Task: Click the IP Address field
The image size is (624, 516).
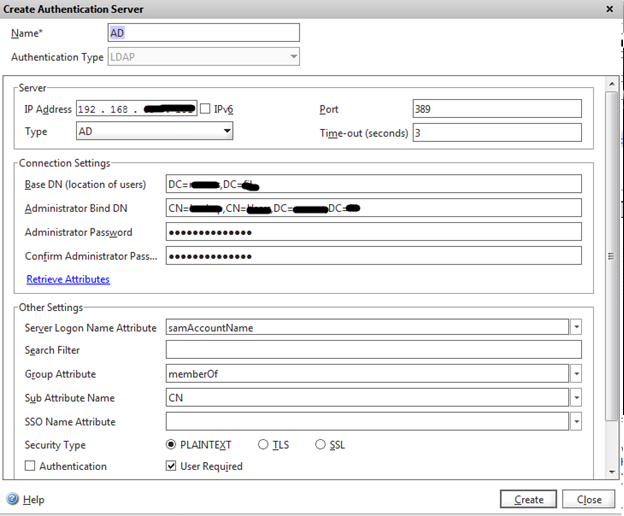Action: pyautogui.click(x=136, y=109)
